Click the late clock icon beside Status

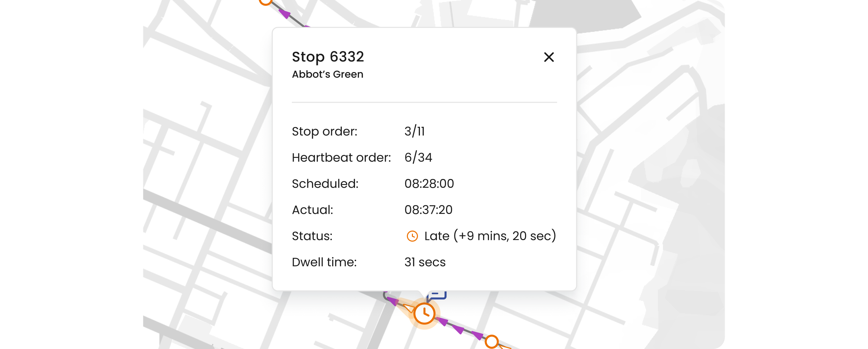point(412,236)
